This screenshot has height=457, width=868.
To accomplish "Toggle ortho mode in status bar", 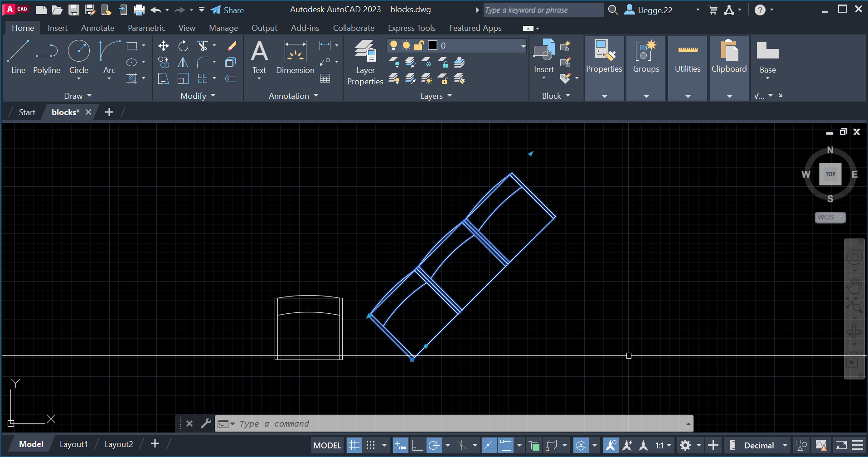I will 417,445.
